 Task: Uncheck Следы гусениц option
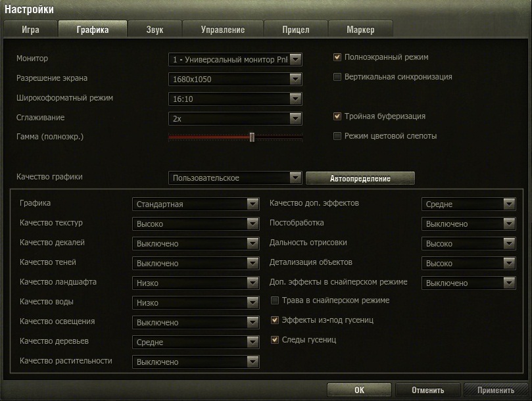pos(276,340)
